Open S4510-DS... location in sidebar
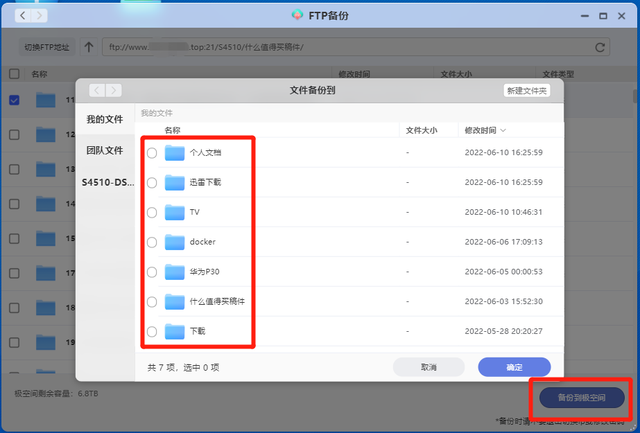The width and height of the screenshot is (640, 433). pyautogui.click(x=108, y=182)
